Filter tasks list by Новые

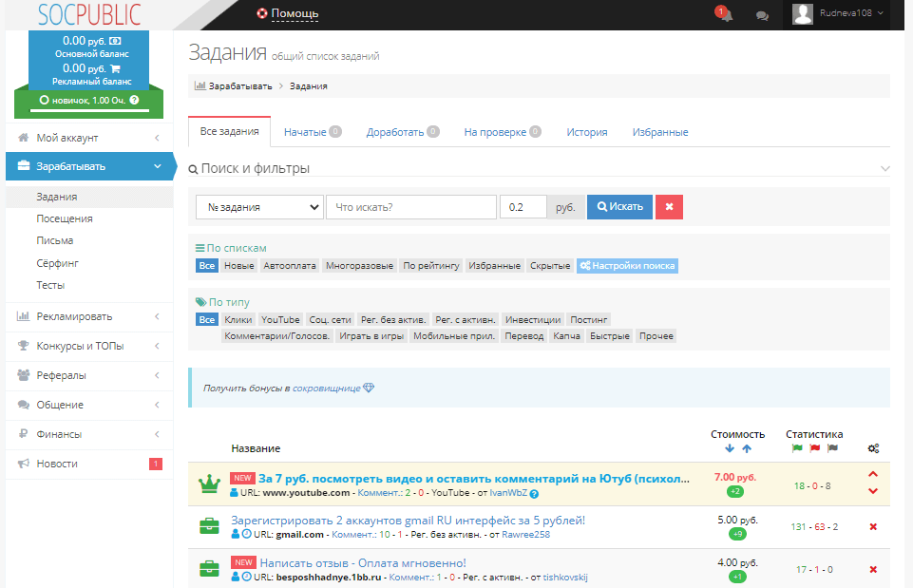tap(239, 265)
